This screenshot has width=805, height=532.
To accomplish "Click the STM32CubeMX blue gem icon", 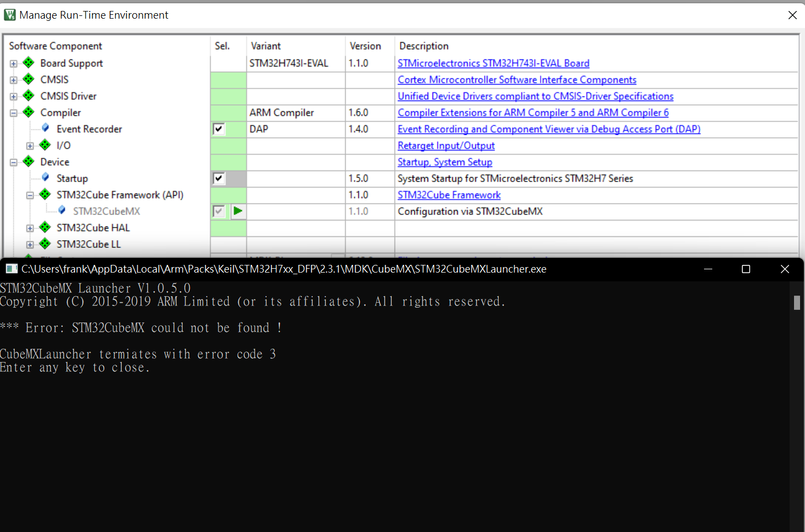I will (62, 211).
